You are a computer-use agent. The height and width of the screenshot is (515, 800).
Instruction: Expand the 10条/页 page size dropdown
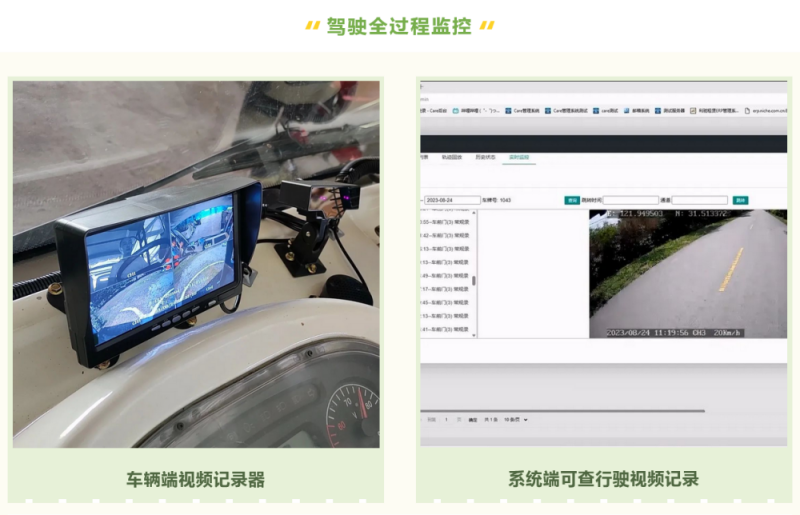(x=516, y=419)
